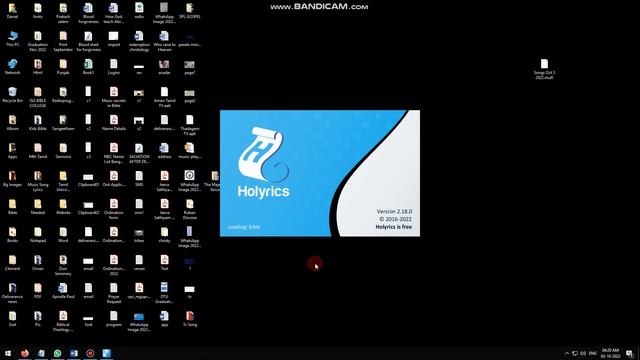The image size is (640, 360).
Task: Click the Bandicam recorder taskbar icon
Action: [90, 353]
